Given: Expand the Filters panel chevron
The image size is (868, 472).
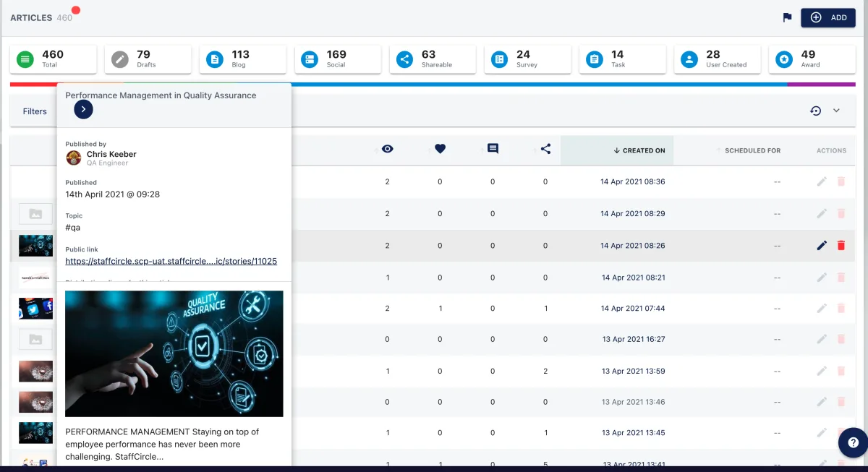Looking at the screenshot, I should pyautogui.click(x=836, y=111).
